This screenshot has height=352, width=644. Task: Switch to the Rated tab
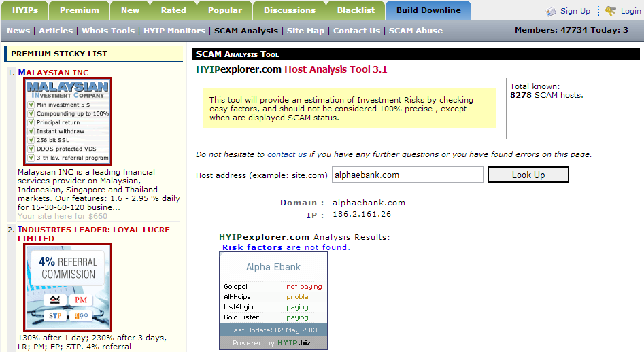coord(173,10)
